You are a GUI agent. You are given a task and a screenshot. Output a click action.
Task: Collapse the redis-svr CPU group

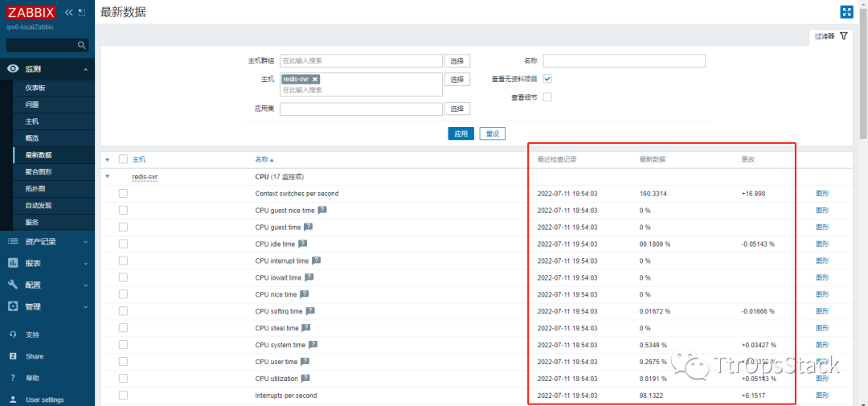coord(108,177)
